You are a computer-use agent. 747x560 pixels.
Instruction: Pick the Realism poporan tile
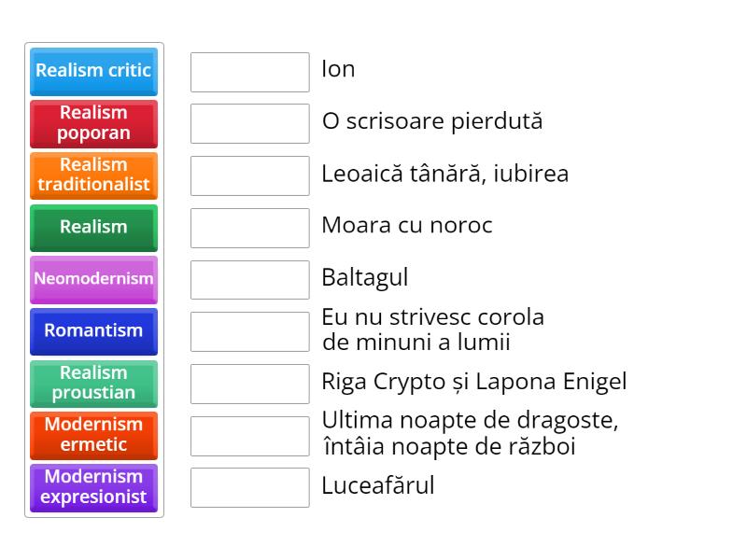[93, 123]
